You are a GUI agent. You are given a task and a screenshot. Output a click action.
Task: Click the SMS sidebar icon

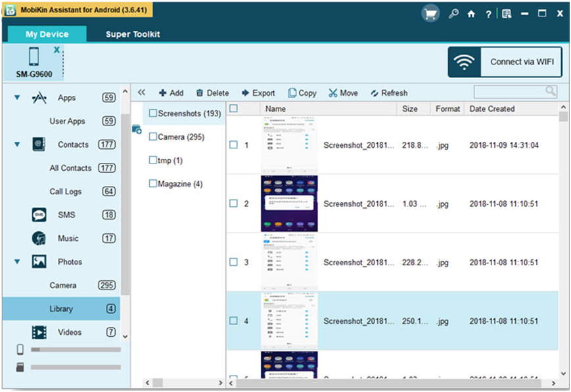pos(39,215)
